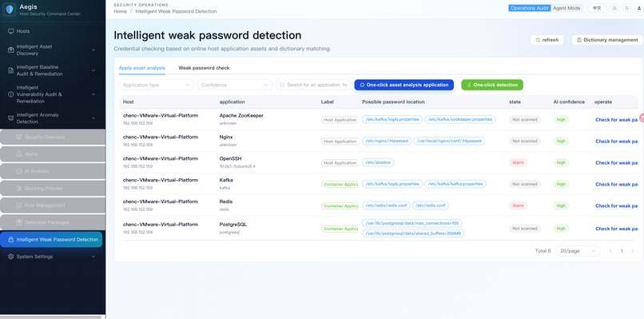Click Container Application label on Kafka row
The height and width of the screenshot is (319, 644).
click(340, 184)
